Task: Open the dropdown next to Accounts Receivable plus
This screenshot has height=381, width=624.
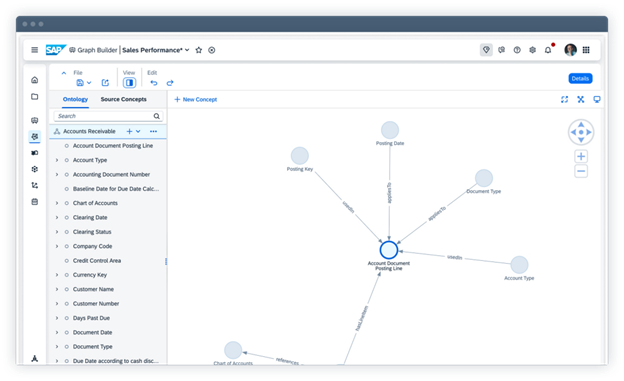Action: (x=138, y=131)
